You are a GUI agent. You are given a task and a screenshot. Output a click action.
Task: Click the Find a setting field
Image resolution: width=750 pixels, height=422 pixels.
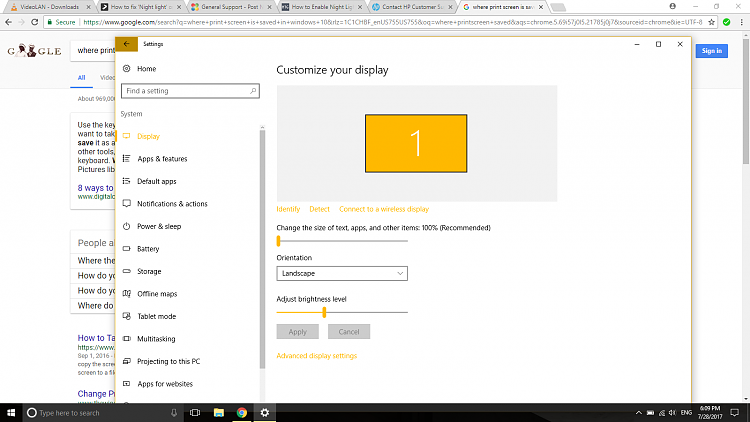click(190, 90)
